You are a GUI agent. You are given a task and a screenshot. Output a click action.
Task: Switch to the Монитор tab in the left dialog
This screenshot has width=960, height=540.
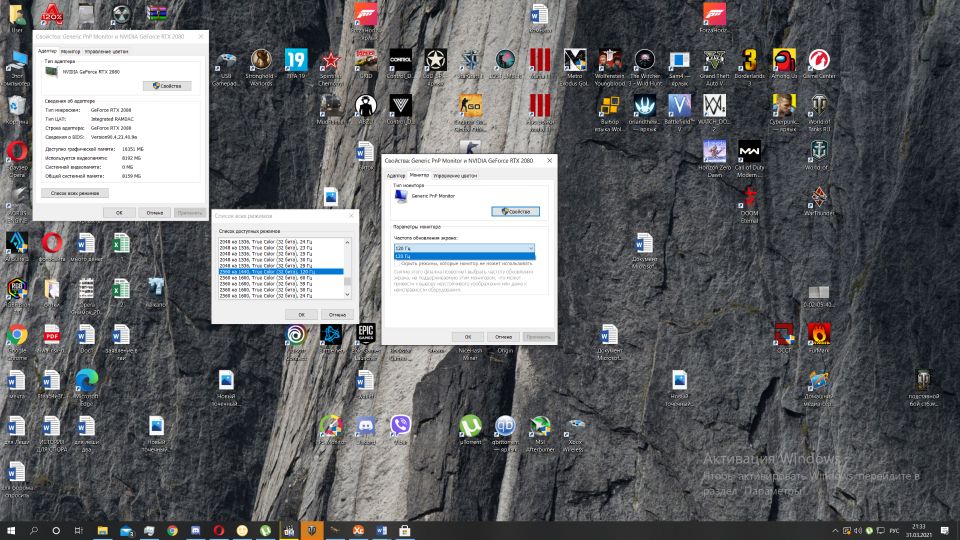(x=71, y=50)
